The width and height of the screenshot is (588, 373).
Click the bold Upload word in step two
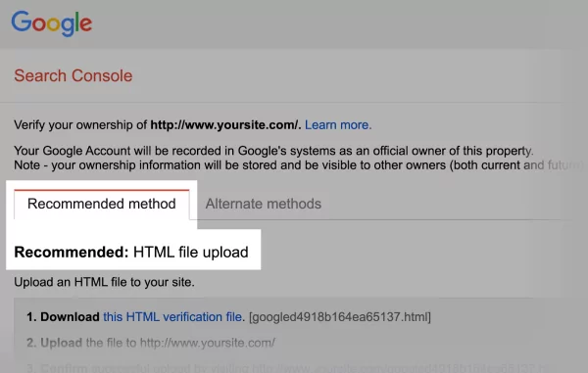pyautogui.click(x=61, y=343)
